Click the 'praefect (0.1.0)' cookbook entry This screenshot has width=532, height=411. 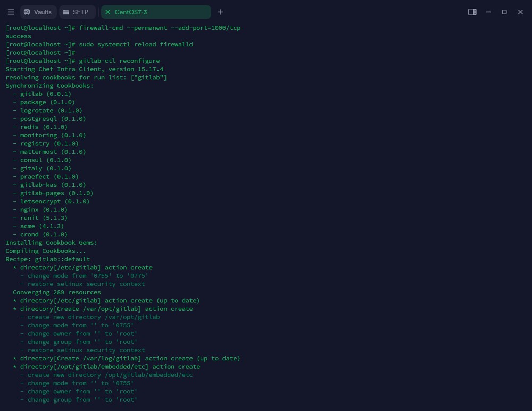click(x=49, y=177)
